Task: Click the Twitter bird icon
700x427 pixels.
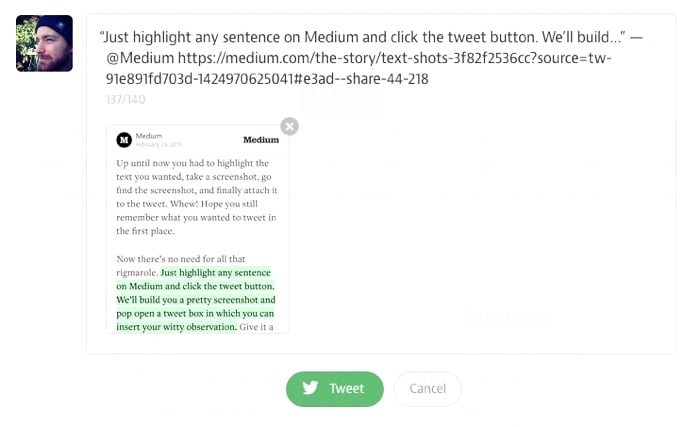Action: coord(311,389)
